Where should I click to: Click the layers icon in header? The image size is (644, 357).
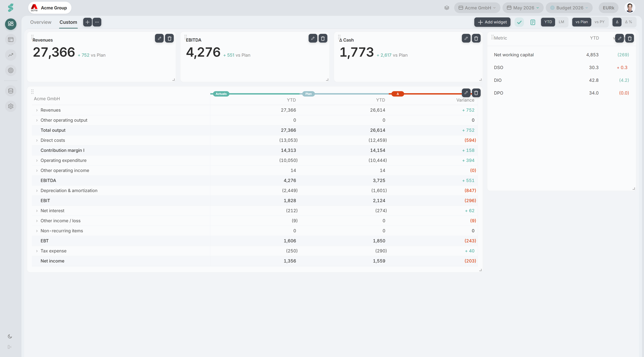pyautogui.click(x=447, y=8)
